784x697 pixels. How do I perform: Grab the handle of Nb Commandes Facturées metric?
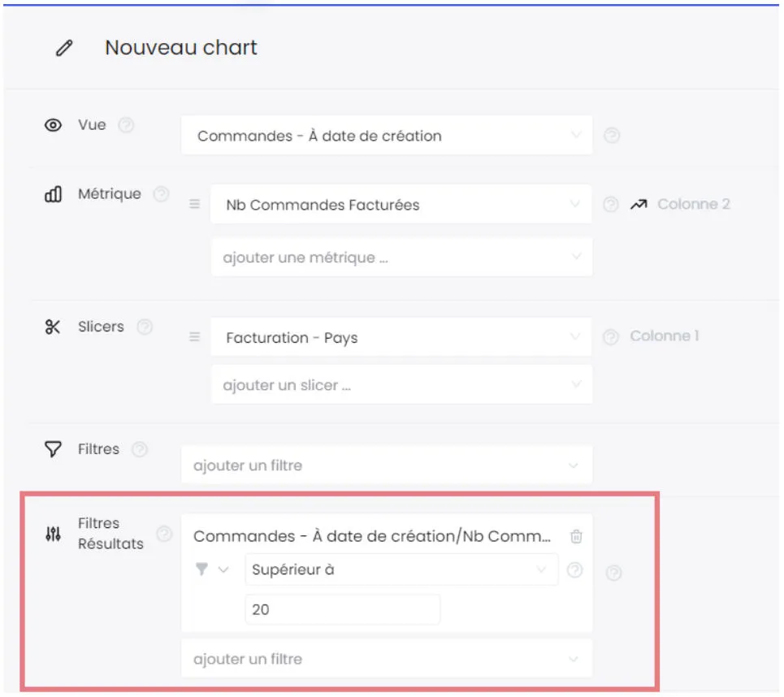(194, 204)
